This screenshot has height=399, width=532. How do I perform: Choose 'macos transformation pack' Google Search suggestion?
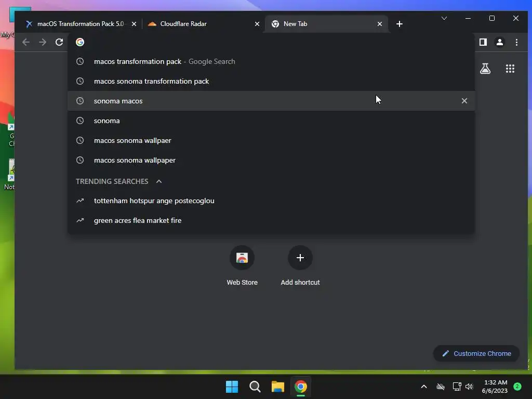(271, 61)
